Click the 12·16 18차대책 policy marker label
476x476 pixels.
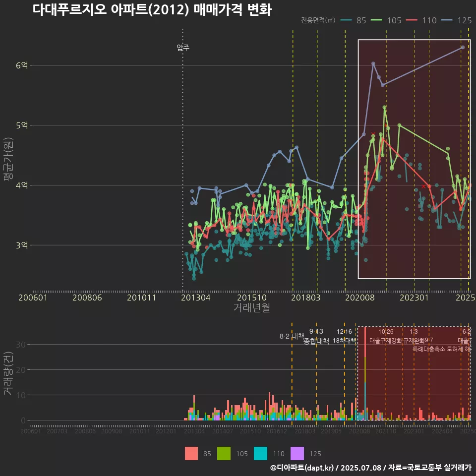[x=344, y=336]
